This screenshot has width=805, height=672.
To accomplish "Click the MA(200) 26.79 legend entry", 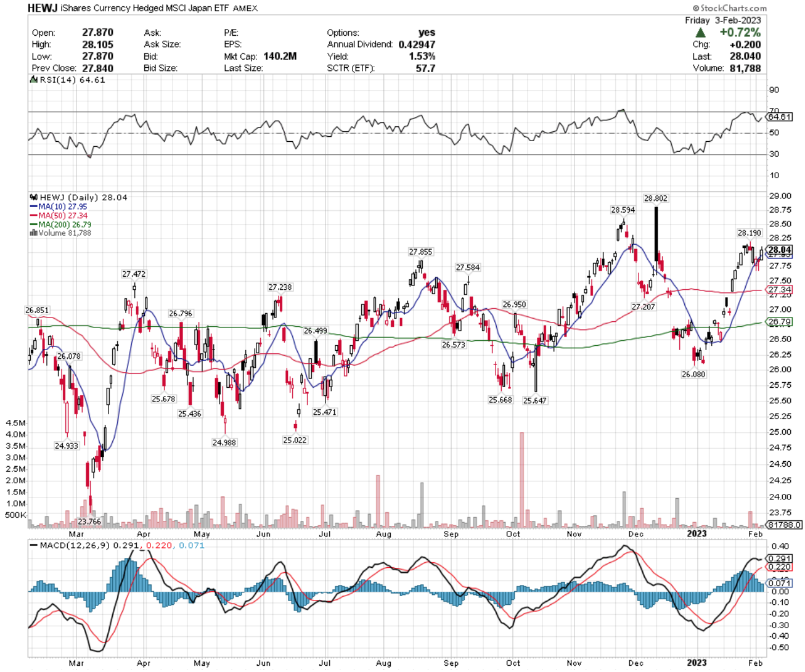I will (60, 224).
